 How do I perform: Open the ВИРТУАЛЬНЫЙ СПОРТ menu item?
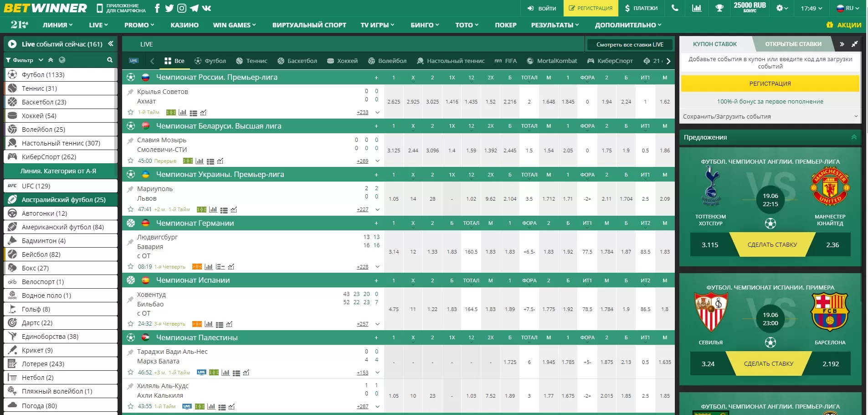(309, 25)
